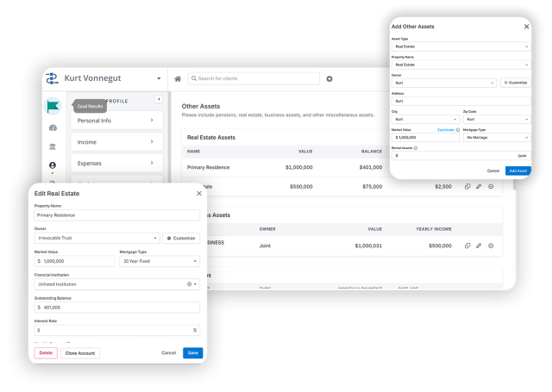This screenshot has width=552, height=392.
Task: Click the $401,000 balance cell
Action: point(371,167)
